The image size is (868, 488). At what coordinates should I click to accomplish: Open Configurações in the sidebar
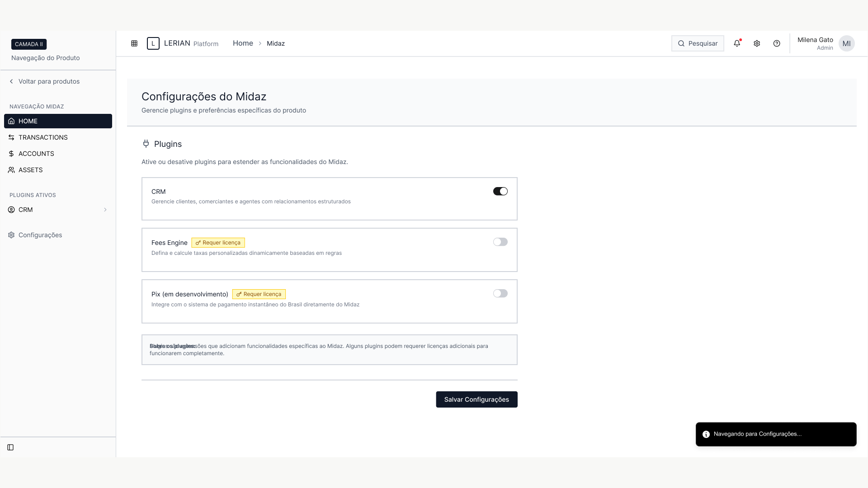(x=58, y=235)
